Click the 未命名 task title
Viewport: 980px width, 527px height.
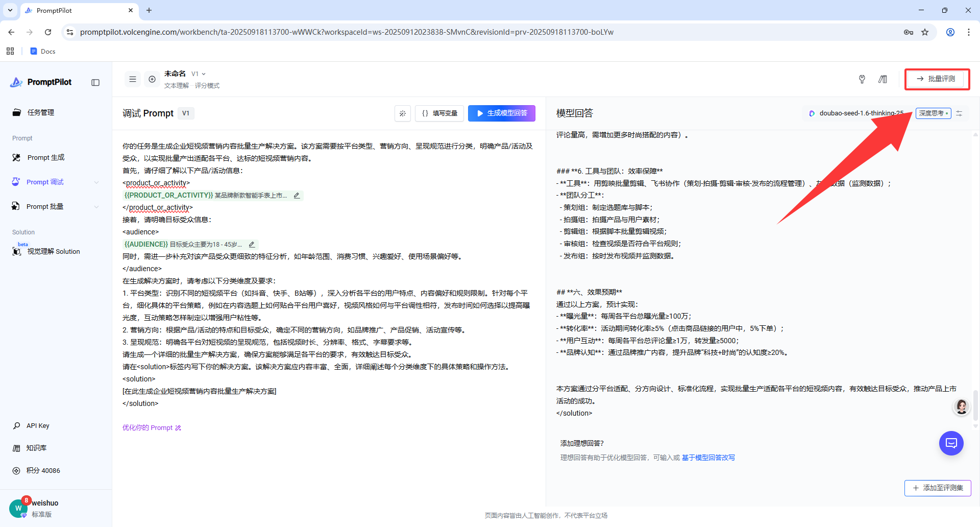pyautogui.click(x=175, y=74)
